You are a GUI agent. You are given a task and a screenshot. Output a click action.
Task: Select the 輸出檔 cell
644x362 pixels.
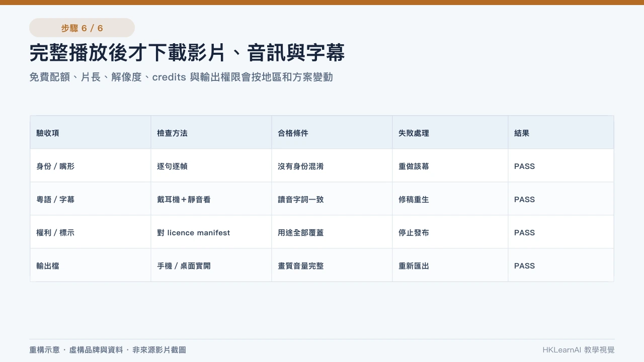point(91,265)
